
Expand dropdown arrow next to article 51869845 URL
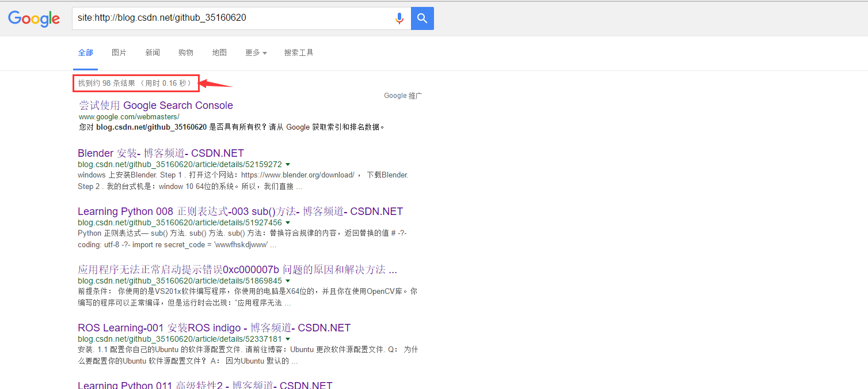coord(288,281)
